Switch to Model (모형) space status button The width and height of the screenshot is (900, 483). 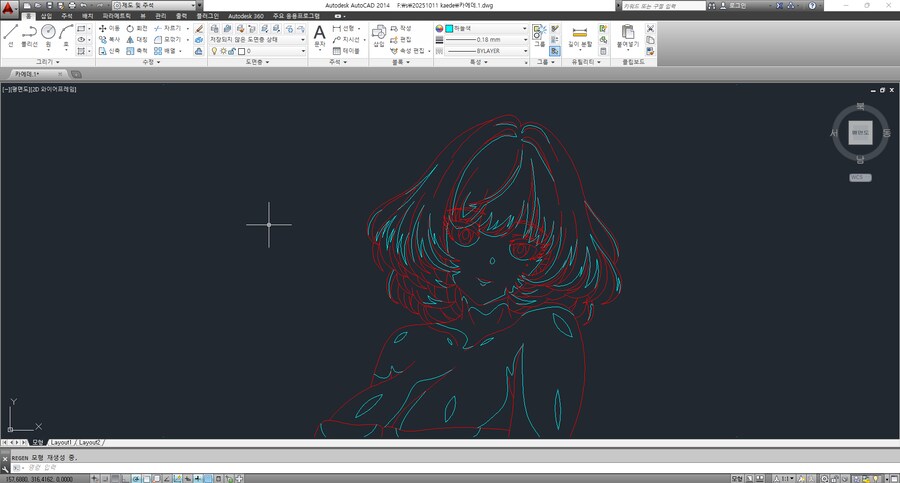coord(737,478)
